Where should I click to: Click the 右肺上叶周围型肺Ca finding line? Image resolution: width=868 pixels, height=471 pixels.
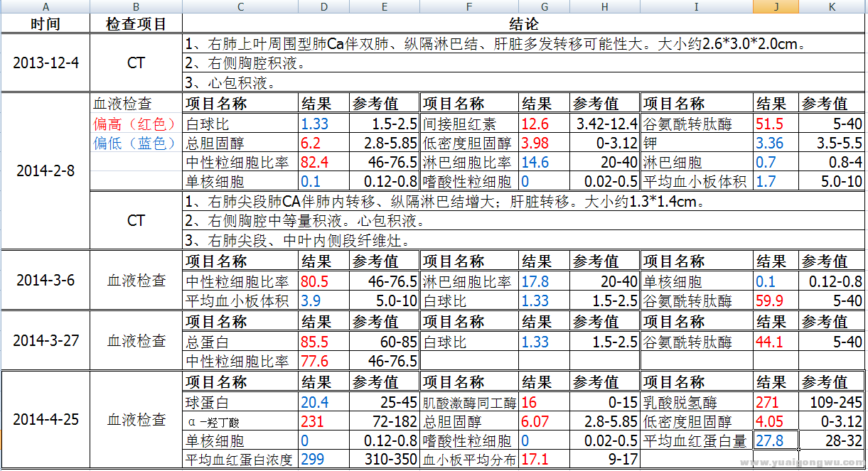pos(524,43)
